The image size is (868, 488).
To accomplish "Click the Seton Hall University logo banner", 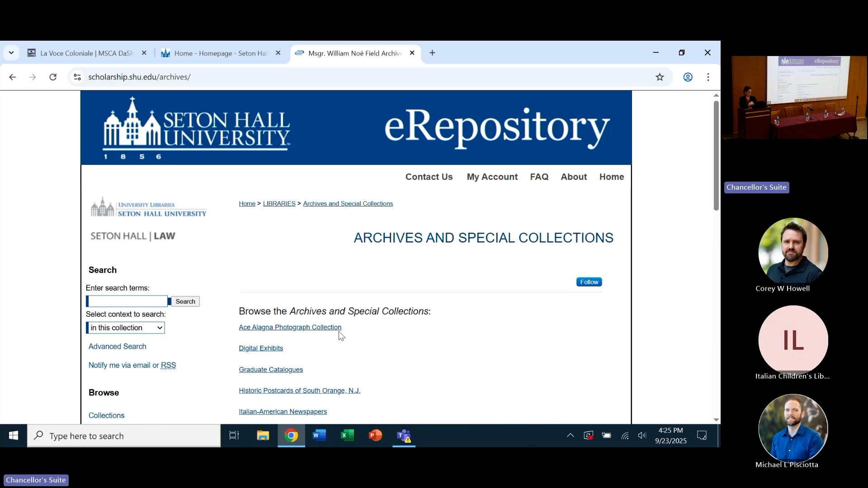I will tap(197, 128).
